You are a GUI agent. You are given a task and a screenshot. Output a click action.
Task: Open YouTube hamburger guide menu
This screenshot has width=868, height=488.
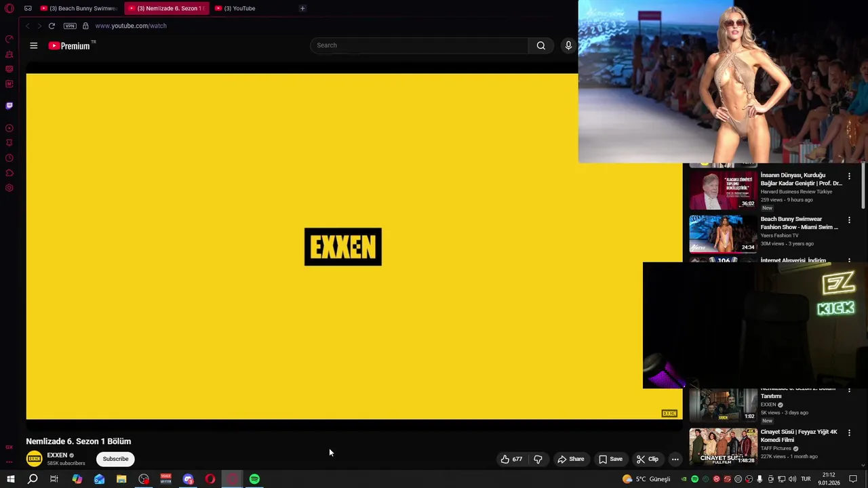click(x=34, y=45)
